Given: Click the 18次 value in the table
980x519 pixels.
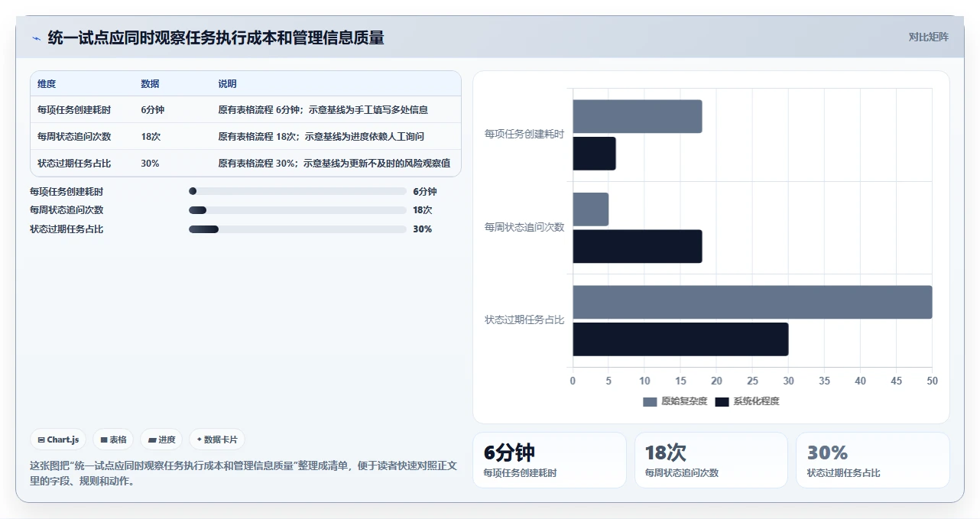Looking at the screenshot, I should click(150, 137).
